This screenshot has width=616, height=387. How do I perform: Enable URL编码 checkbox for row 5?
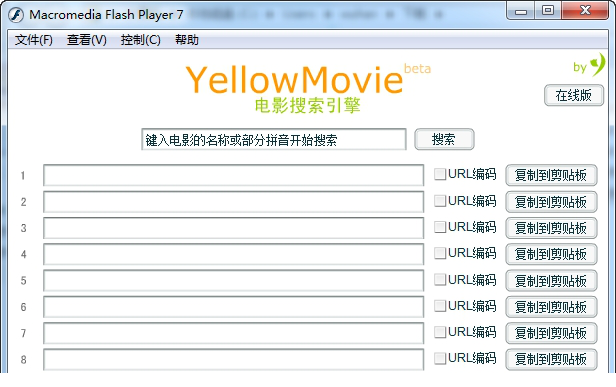coord(440,279)
